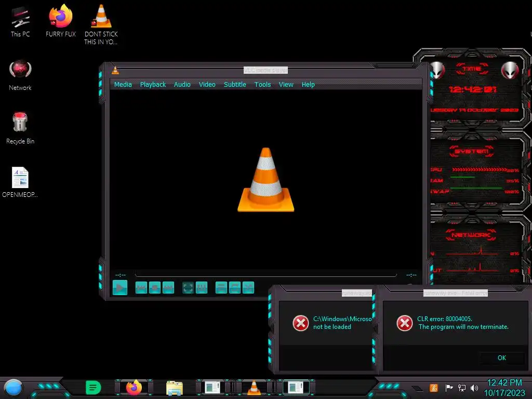Click the taskbar clock 12:42 PM

point(504,383)
